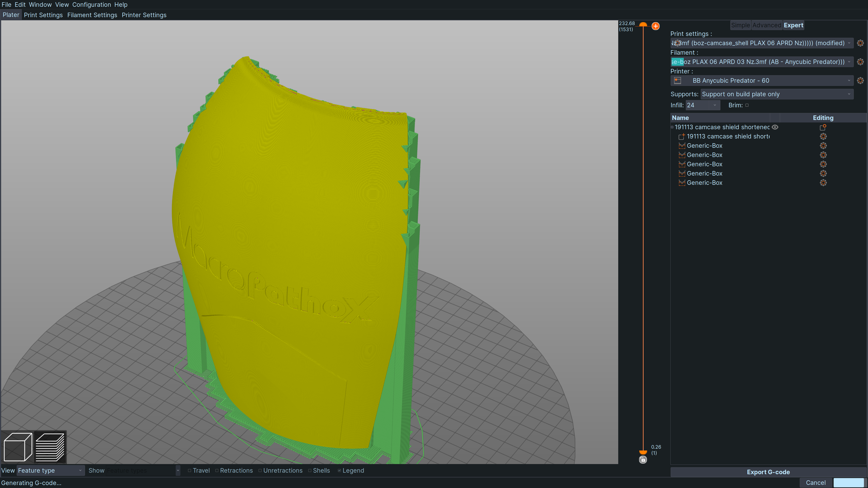Switch to 3D editor view cube icon

[x=18, y=447]
